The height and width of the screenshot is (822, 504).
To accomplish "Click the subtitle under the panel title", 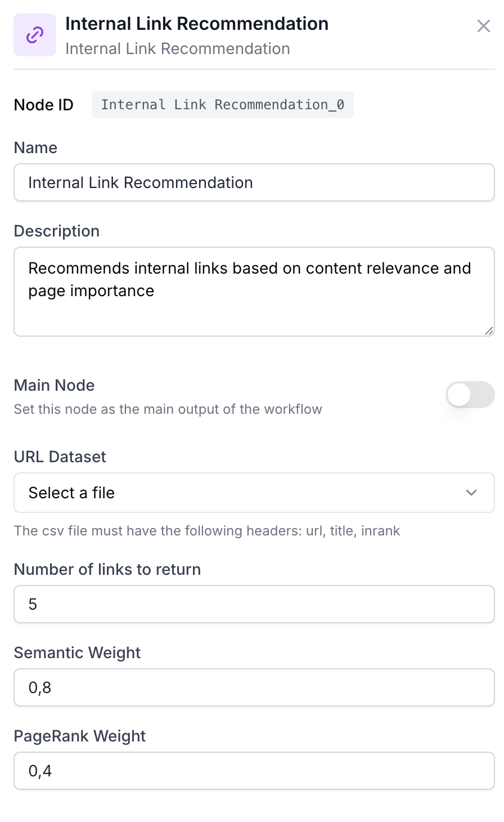I will [178, 48].
